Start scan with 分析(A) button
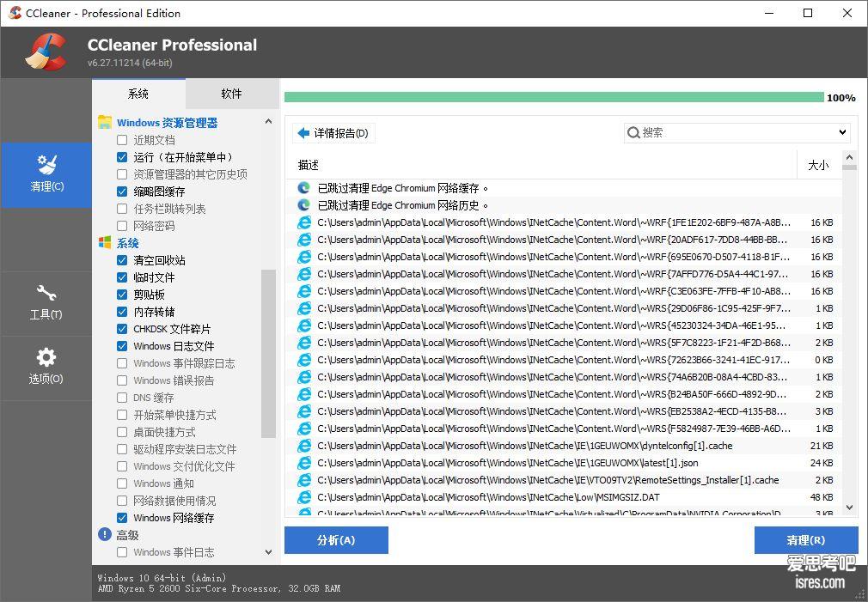 coord(336,540)
